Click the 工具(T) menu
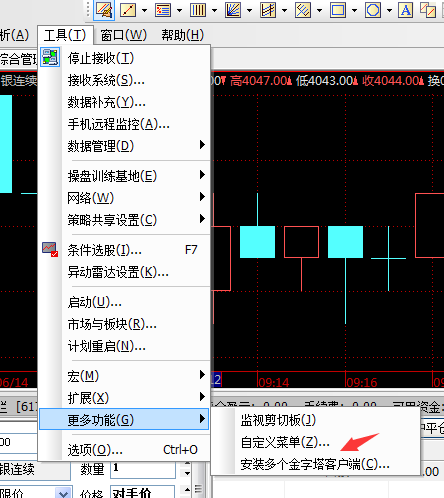 [65, 35]
